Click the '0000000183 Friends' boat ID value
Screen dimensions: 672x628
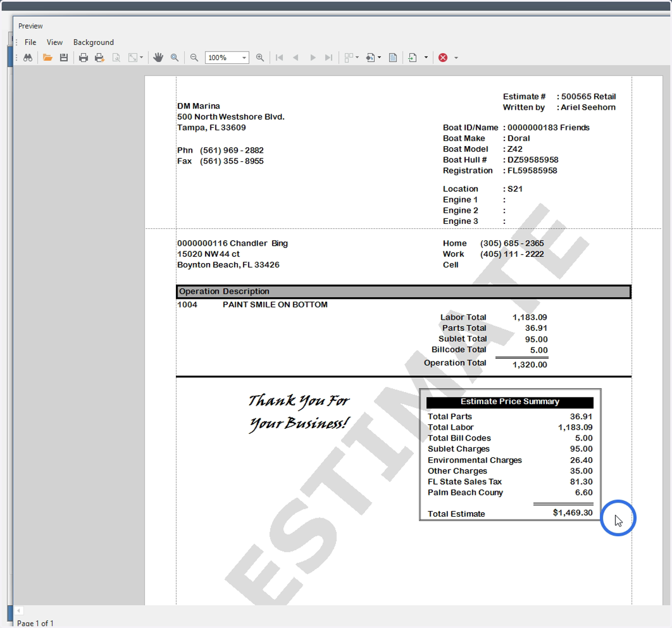pyautogui.click(x=548, y=128)
